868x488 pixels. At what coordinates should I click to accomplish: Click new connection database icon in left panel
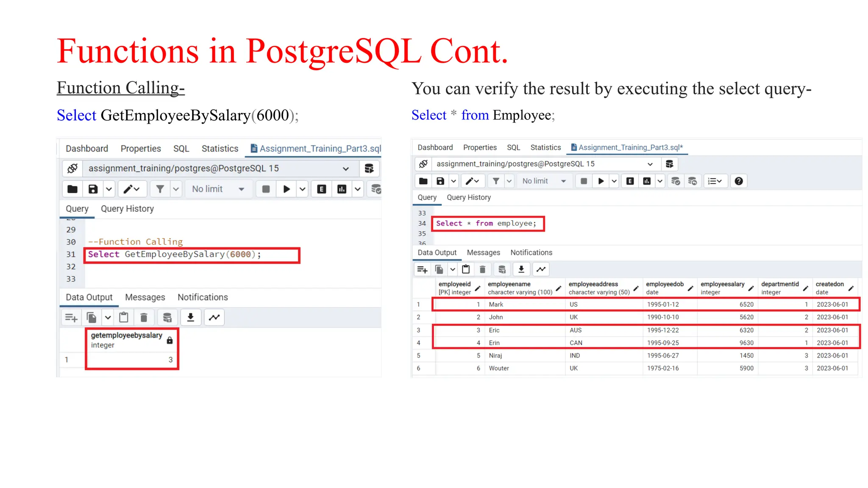[369, 169]
